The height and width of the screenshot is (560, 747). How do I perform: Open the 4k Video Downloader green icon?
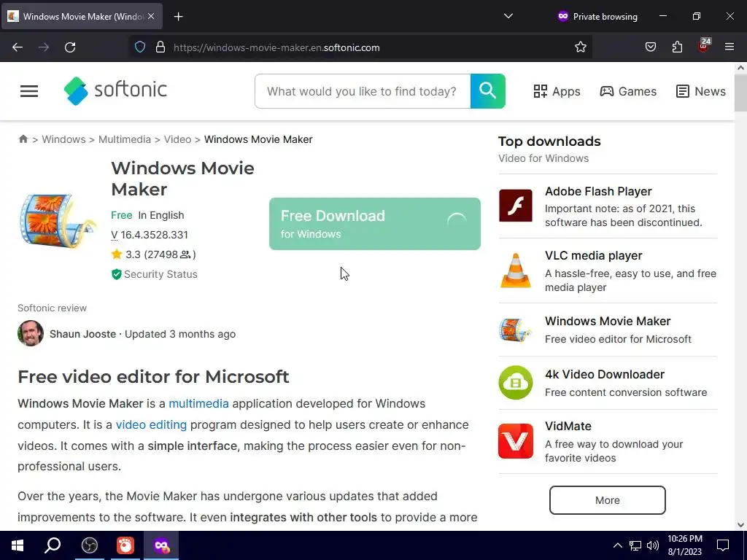pos(516,382)
